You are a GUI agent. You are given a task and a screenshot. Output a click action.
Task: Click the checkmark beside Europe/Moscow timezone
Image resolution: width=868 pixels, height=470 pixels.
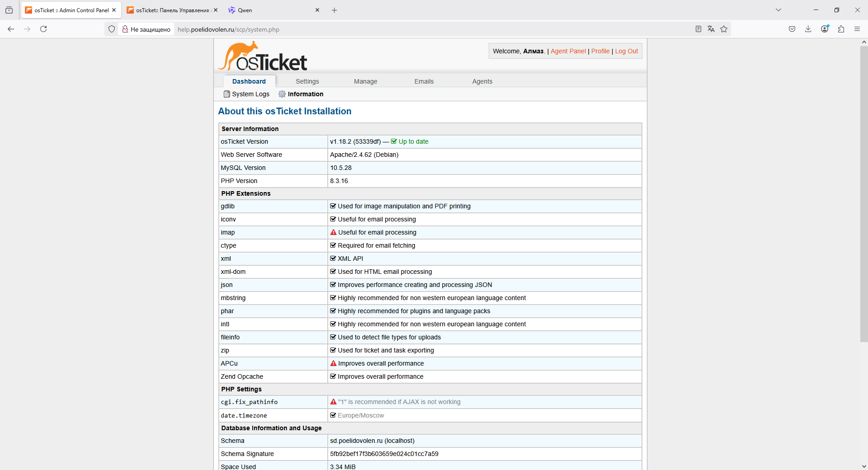[x=333, y=415]
